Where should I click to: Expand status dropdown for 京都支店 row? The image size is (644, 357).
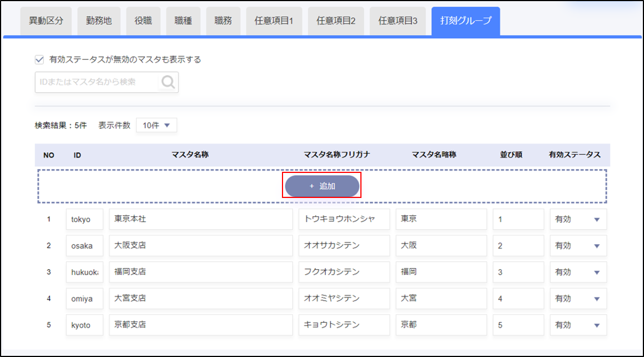click(x=578, y=325)
